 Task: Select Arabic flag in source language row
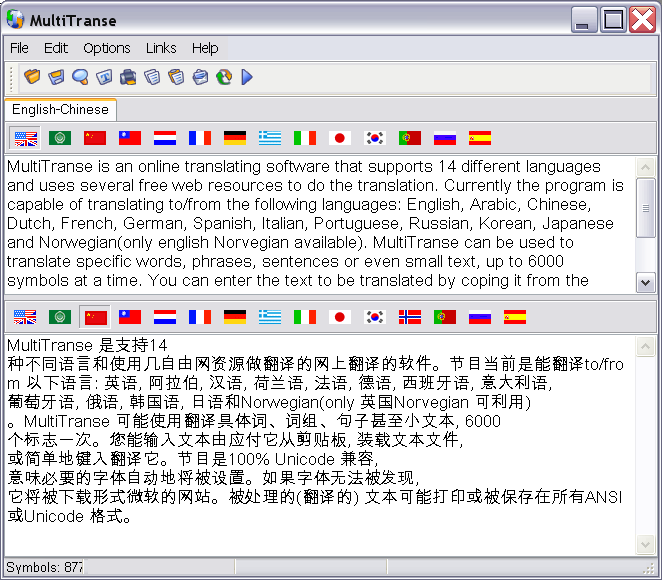60,138
